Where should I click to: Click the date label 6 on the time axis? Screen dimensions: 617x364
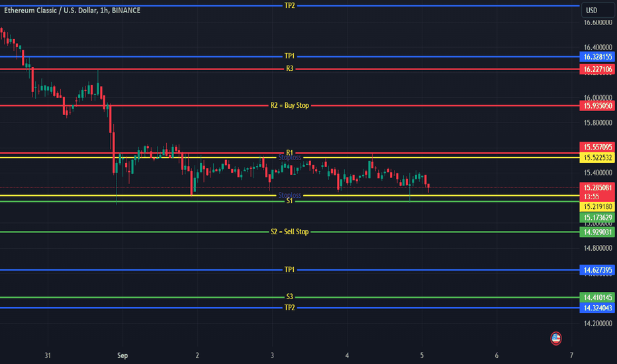497,355
